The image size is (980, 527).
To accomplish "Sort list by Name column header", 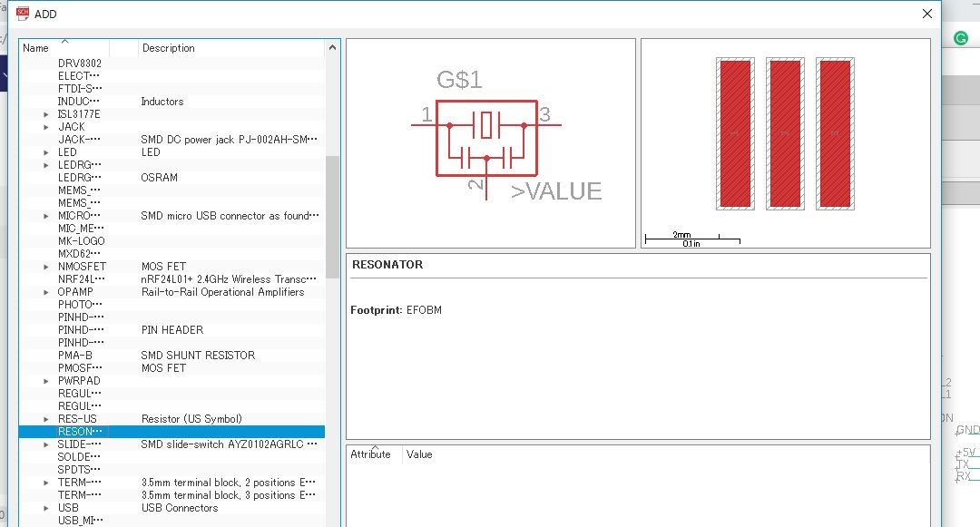I will [64, 48].
